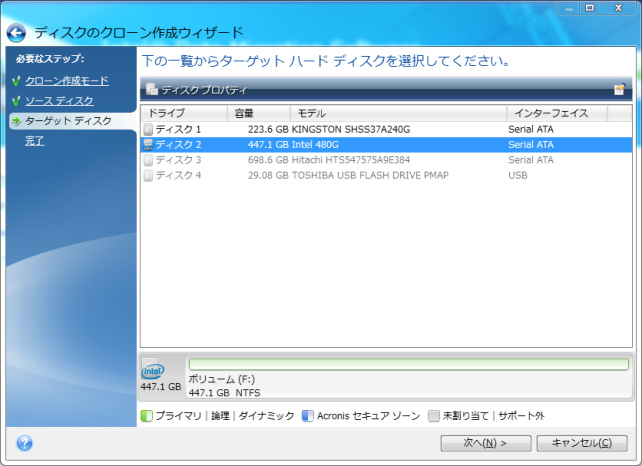Screen dimensions: 642x466
Task: Click the green primary partition legend swatch
Action: tap(146, 416)
